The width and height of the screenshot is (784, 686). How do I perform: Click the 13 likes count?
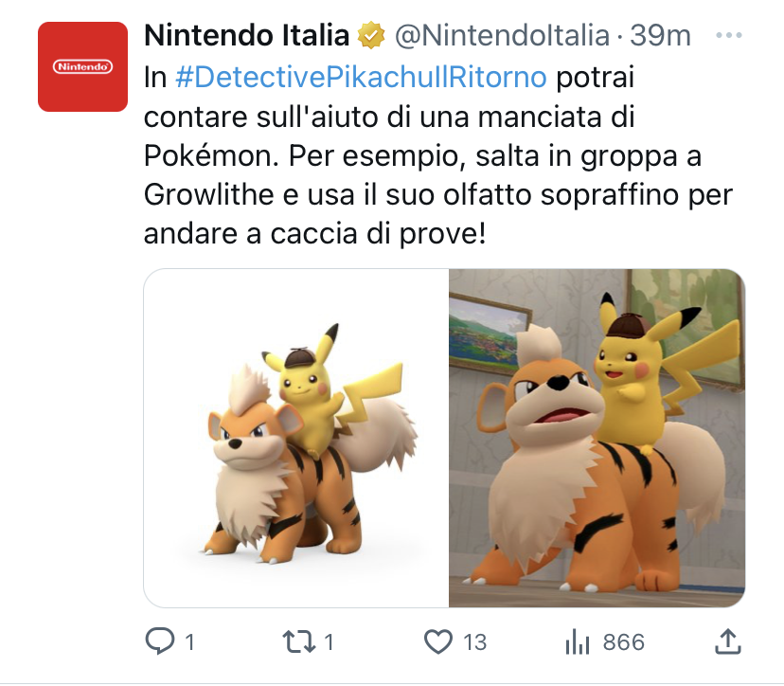coord(474,642)
